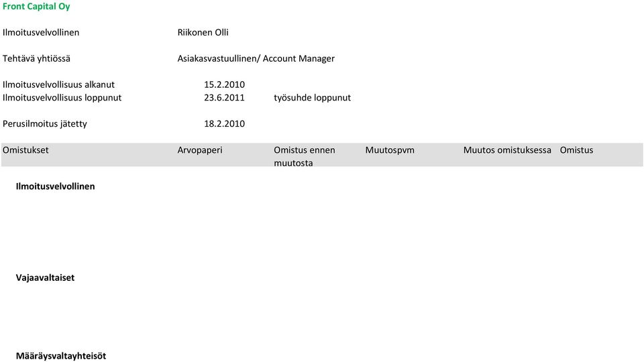This screenshot has height=362, width=644.
Task: Click Ilmoitusvelvollisuus alkanut label
Action: tap(58, 84)
